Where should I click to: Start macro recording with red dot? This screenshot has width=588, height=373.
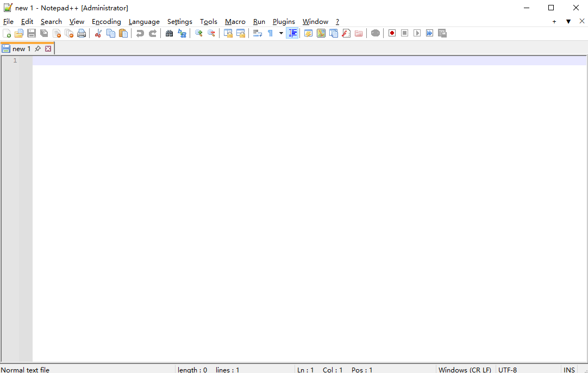coord(392,33)
